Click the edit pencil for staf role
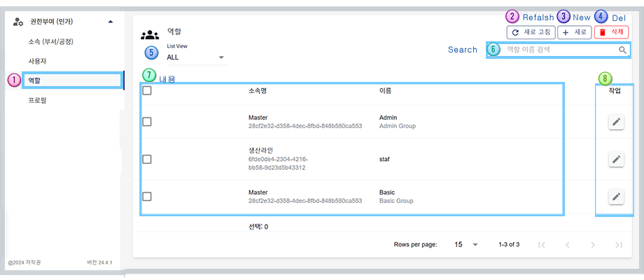 pyautogui.click(x=616, y=160)
